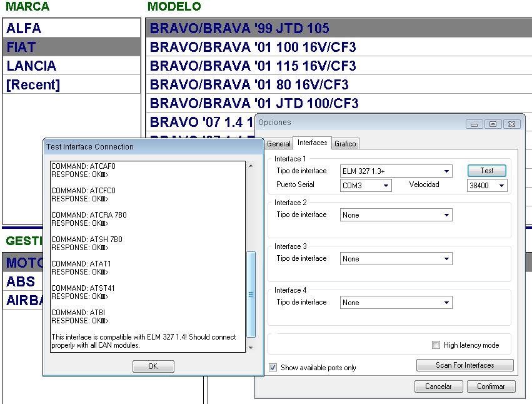Click the test log scrollbar thumb
Image resolution: width=532 pixels, height=404 pixels.
251,295
